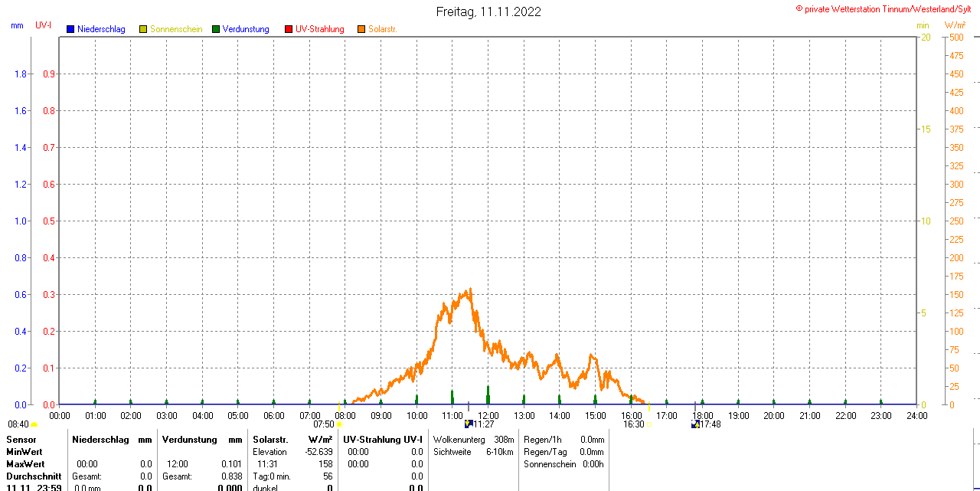Viewport: 980px width, 491px height.
Task: Toggle the Solarstr. legend label
Action: [x=383, y=29]
